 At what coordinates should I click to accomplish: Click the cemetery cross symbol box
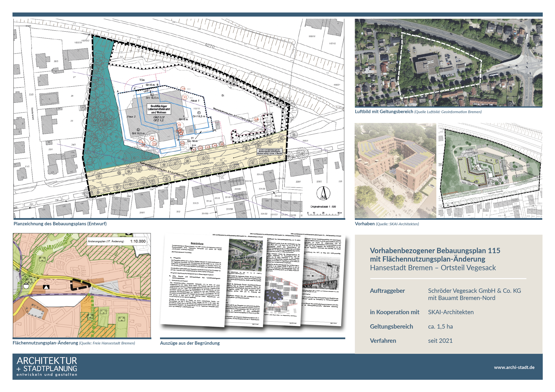point(104,312)
